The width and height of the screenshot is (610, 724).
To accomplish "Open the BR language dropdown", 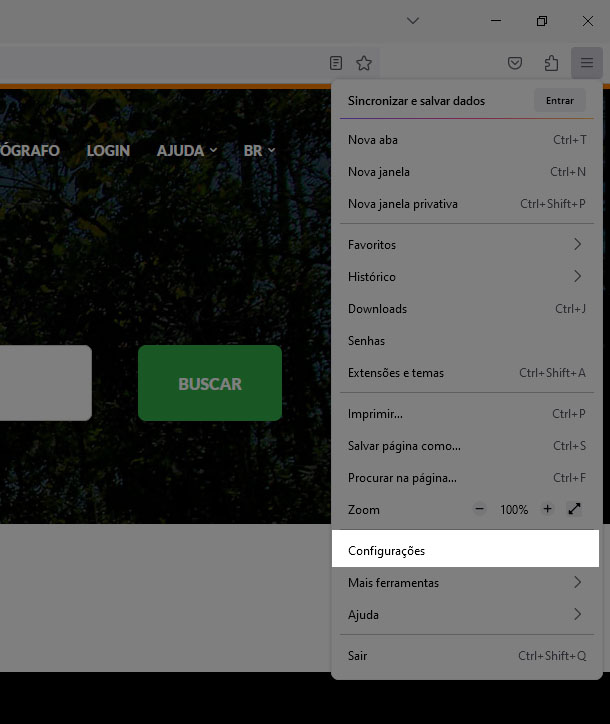I will 259,151.
